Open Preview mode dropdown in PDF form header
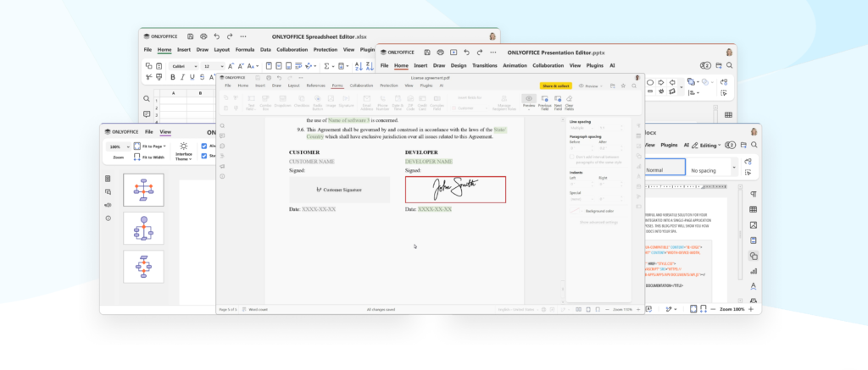Image resolution: width=868 pixels, height=370 pixels. click(590, 86)
